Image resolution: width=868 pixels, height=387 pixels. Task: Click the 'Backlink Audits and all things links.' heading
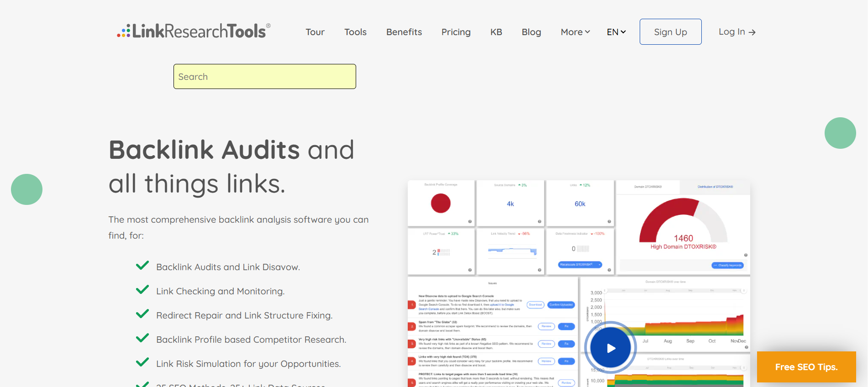coord(231,167)
